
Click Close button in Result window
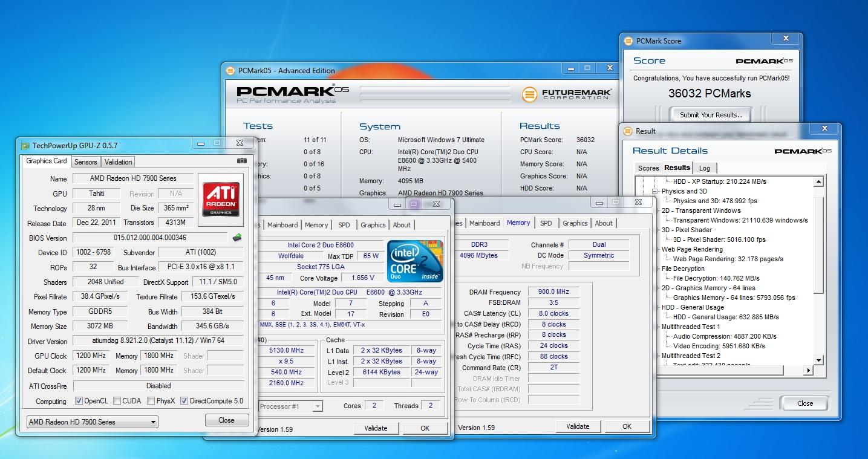[x=805, y=403]
